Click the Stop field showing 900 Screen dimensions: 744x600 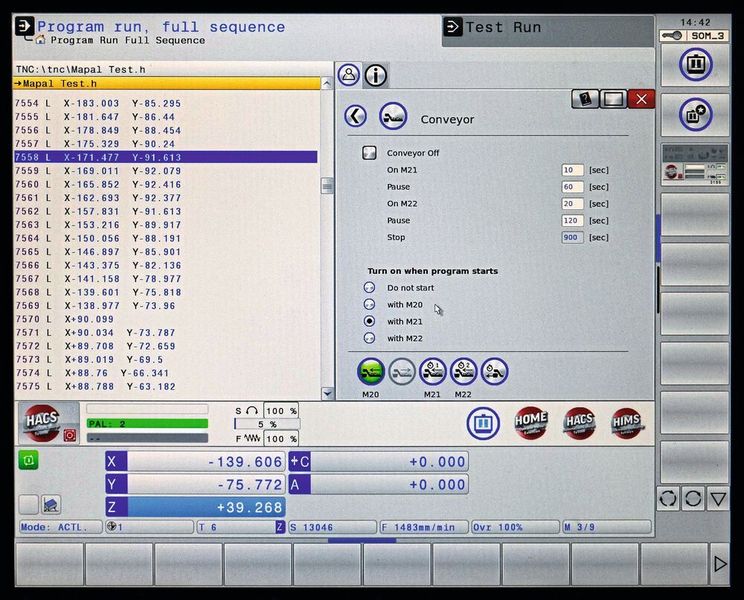tap(572, 237)
